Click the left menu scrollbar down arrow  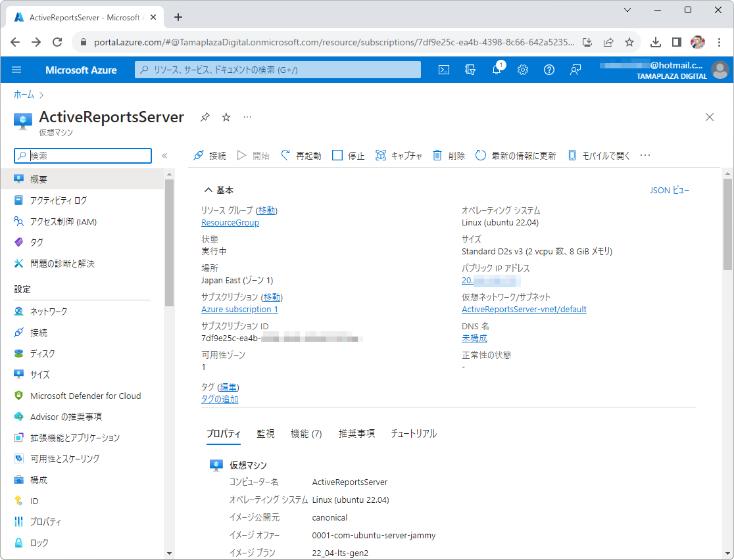click(x=170, y=553)
